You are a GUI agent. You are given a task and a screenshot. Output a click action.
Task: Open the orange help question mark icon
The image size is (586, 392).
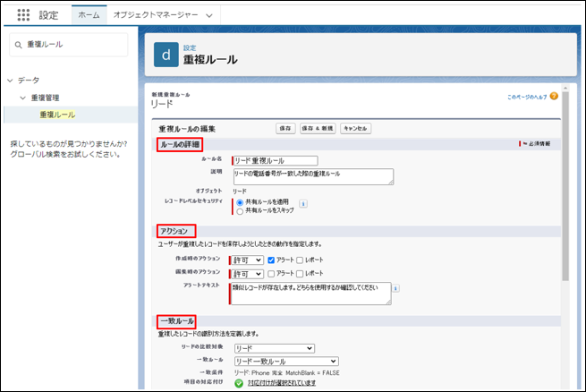(554, 96)
